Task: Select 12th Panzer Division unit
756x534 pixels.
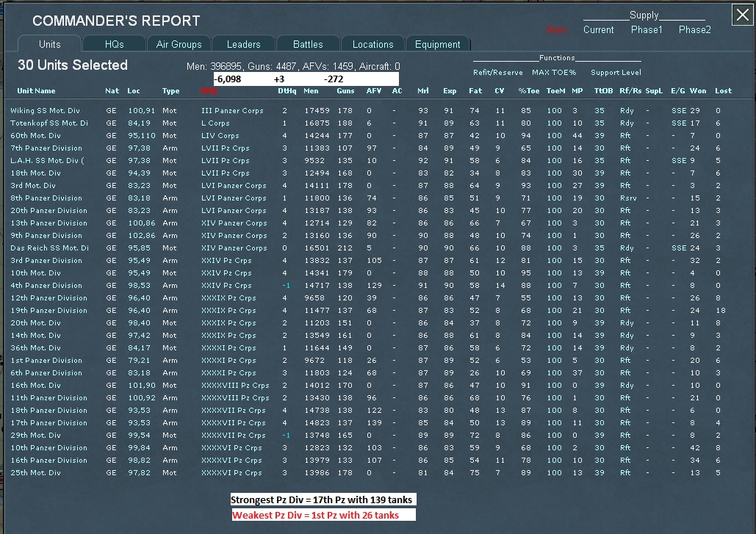Action: pos(48,297)
